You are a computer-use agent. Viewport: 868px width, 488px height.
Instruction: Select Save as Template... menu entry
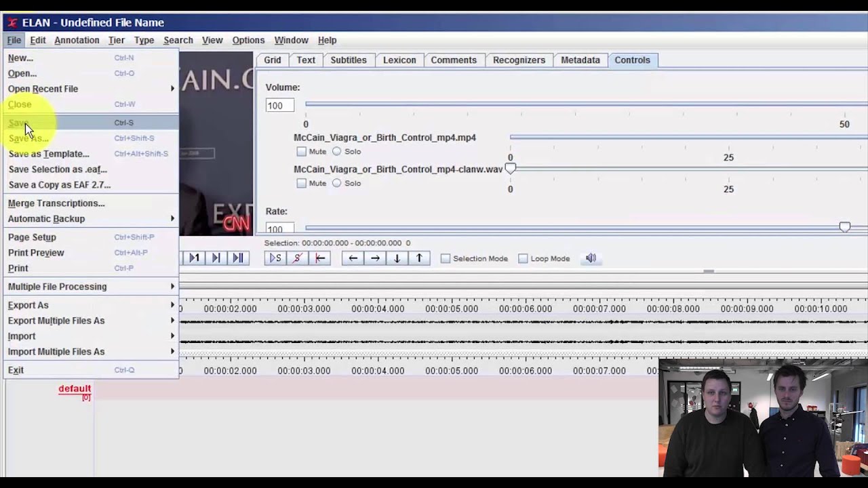(x=91, y=154)
